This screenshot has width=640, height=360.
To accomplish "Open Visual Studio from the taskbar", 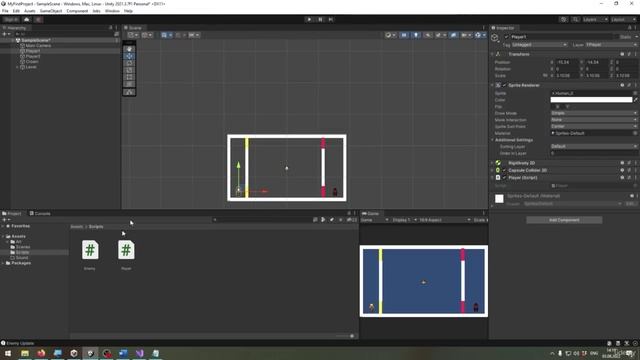I will click(x=140, y=353).
